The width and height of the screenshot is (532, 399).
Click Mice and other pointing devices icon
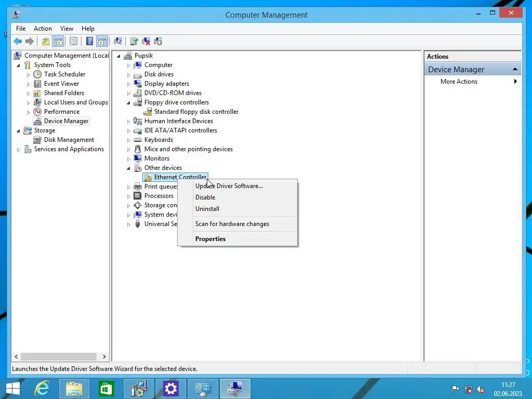pyautogui.click(x=137, y=149)
